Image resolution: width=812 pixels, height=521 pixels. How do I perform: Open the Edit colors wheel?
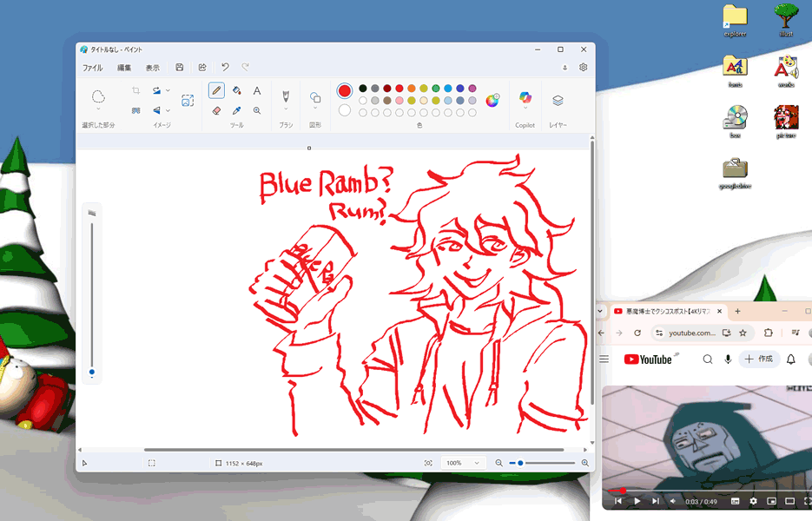coord(492,100)
